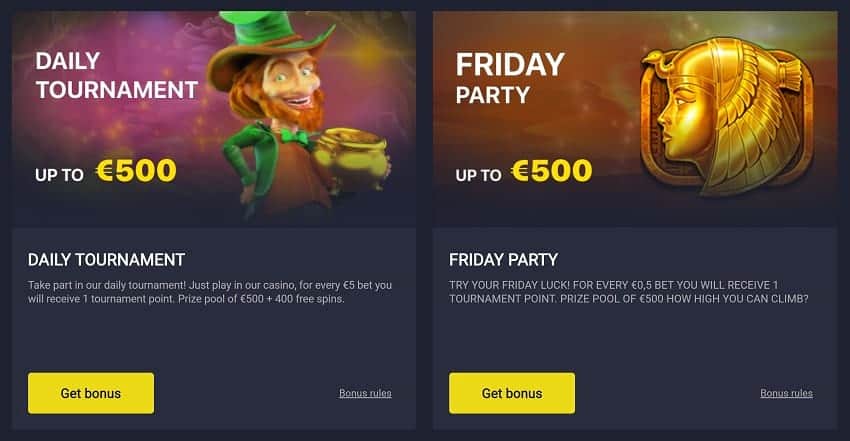Get bonus for the Friday Party
Image resolution: width=850 pixels, height=441 pixels.
tap(512, 393)
